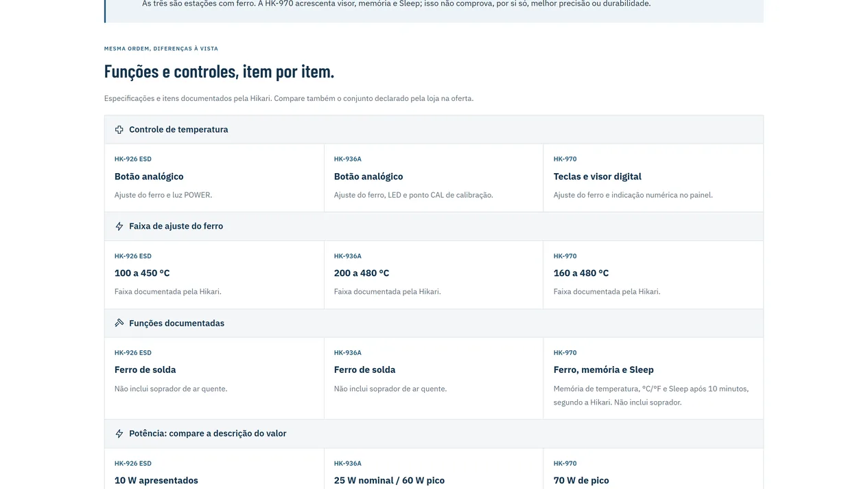Click "Teclas e visor digital" in HK-970 column

[x=598, y=177]
